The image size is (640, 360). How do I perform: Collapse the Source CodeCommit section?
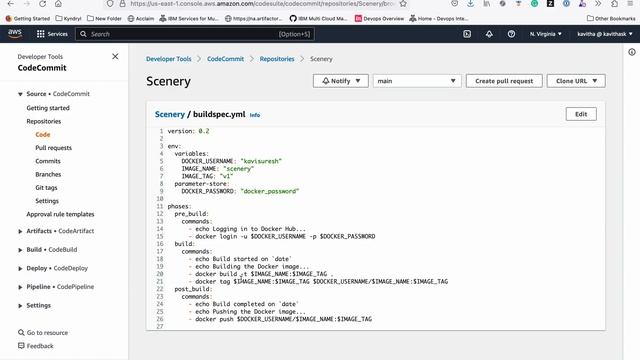click(20, 94)
